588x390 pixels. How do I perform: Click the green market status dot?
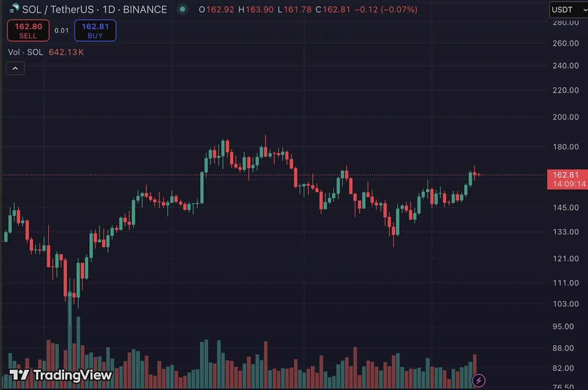[x=183, y=9]
